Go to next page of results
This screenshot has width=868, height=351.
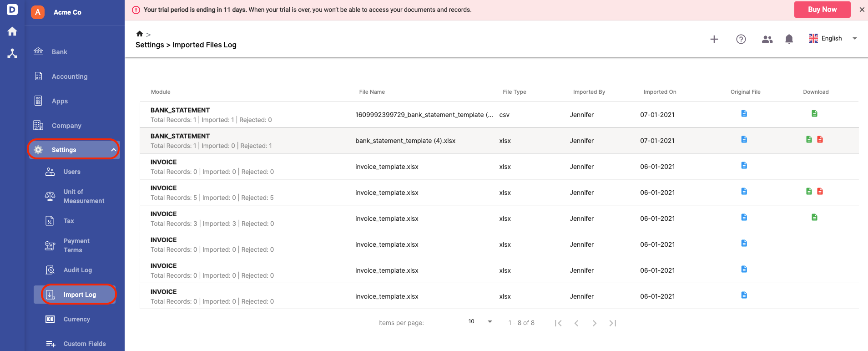[x=595, y=323]
